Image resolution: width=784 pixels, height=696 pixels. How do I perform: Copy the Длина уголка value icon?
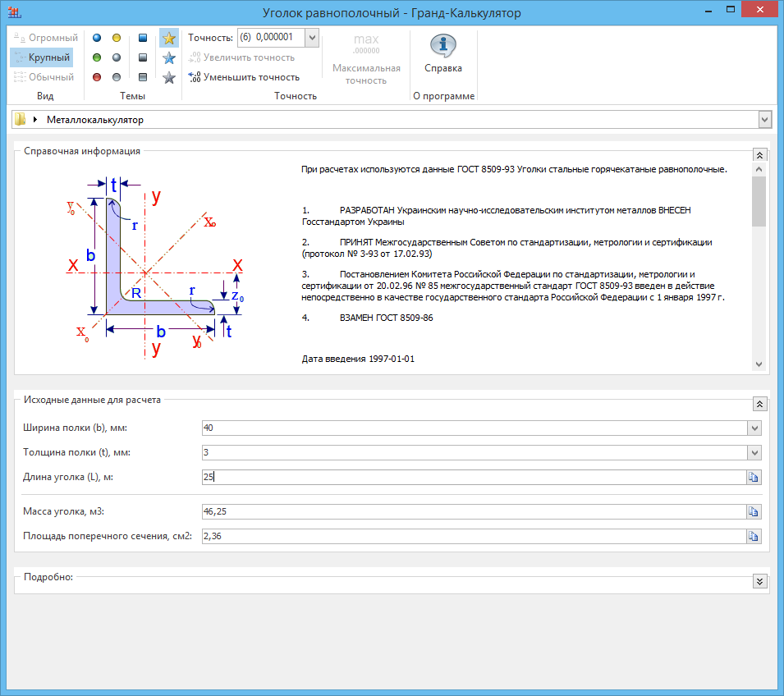coord(754,477)
